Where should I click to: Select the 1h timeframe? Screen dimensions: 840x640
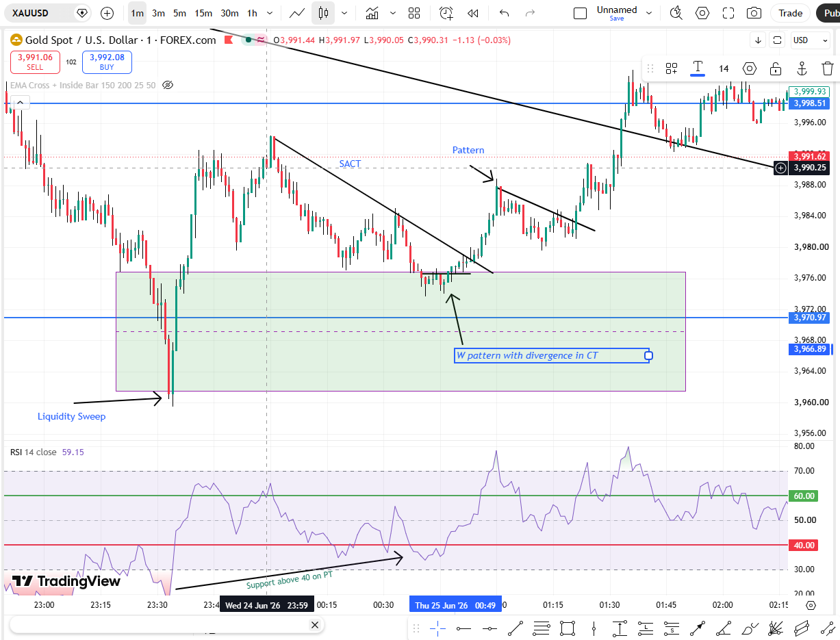tap(253, 13)
